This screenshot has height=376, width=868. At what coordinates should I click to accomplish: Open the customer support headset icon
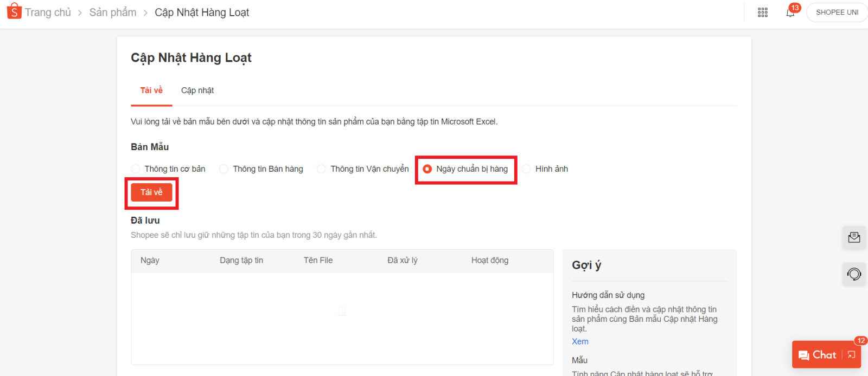pyautogui.click(x=854, y=274)
